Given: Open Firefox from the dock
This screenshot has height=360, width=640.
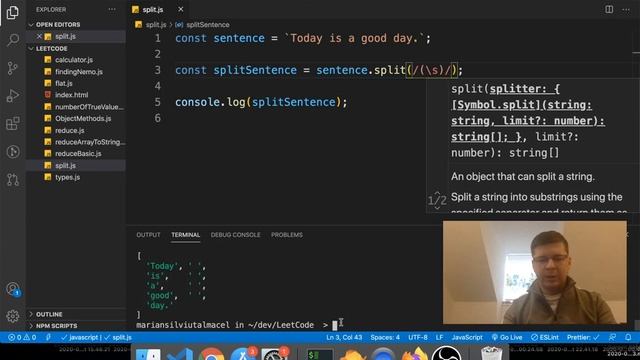Looking at the screenshot, I should click(415, 354).
